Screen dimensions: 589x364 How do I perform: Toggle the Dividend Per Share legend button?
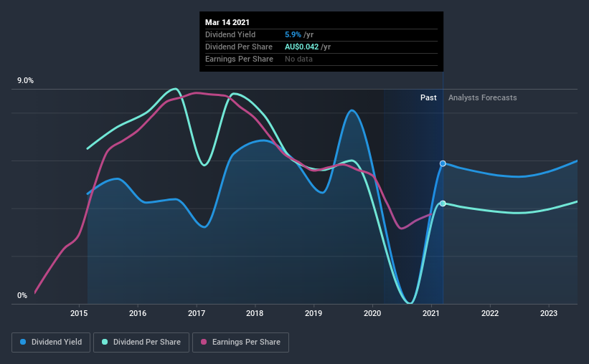pyautogui.click(x=141, y=343)
